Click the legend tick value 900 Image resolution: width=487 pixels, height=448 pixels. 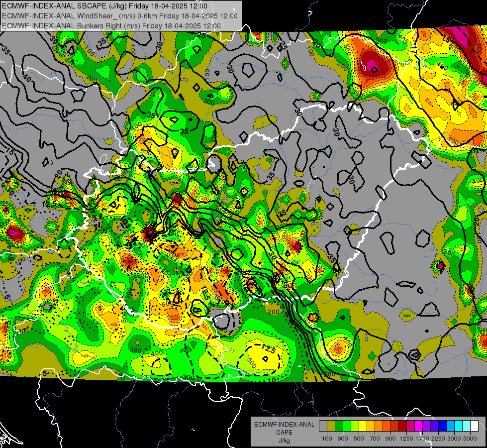[390, 439]
